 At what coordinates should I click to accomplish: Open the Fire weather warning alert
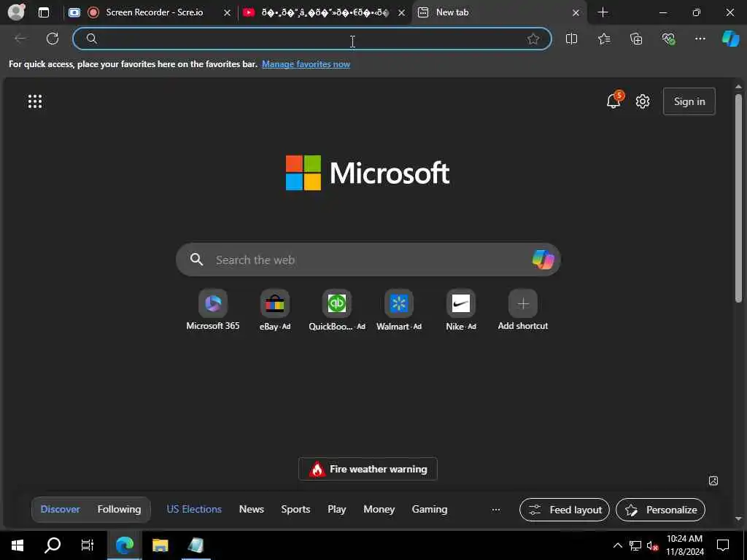368,469
